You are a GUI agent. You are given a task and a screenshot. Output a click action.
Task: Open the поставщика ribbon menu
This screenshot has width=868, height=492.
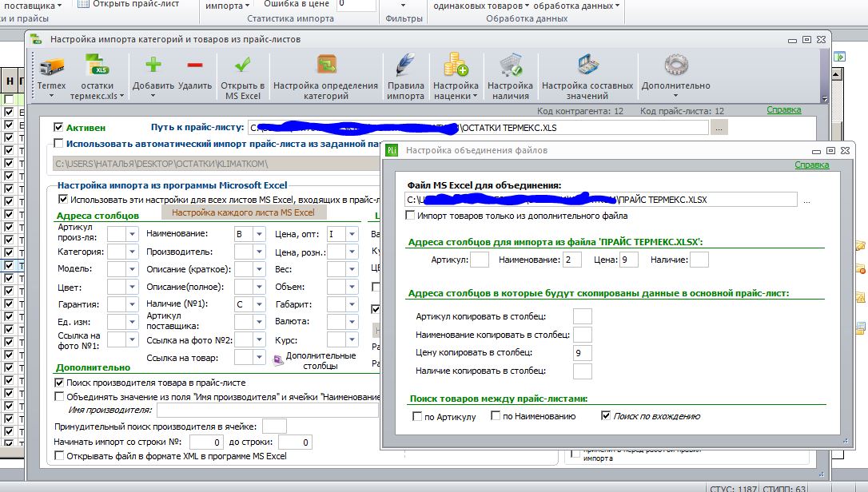pyautogui.click(x=33, y=6)
